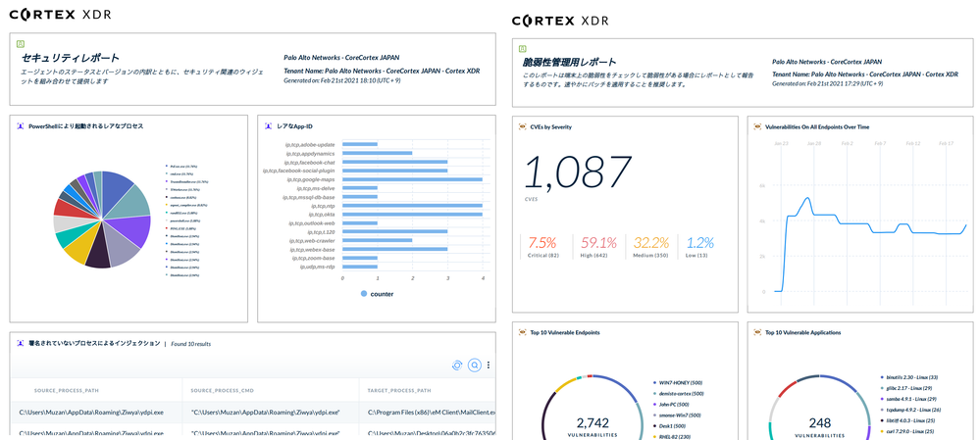Click the first row's source path ydpi.exe cell
This screenshot has width=980, height=440.
(x=91, y=412)
